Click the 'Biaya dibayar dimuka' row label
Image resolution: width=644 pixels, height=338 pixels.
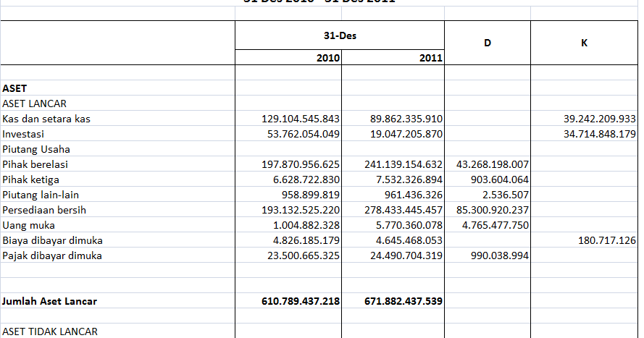click(52, 240)
